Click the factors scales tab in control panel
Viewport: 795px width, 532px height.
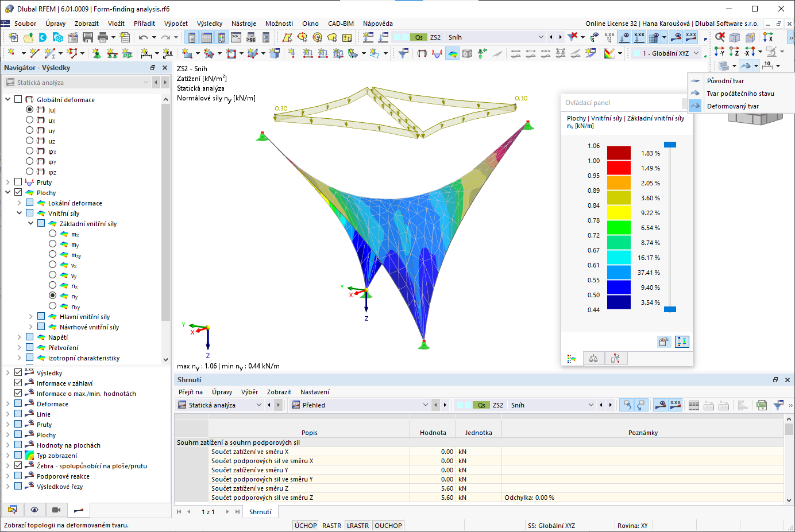pos(593,359)
